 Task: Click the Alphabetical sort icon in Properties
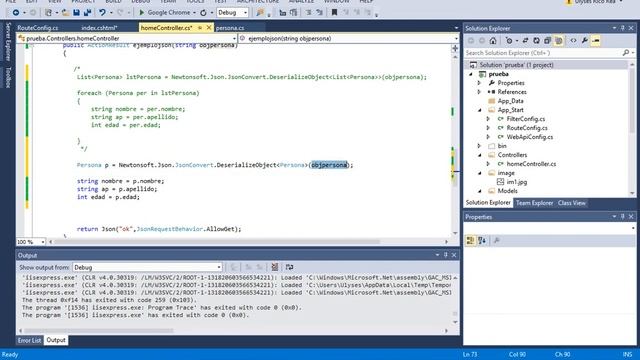click(482, 241)
